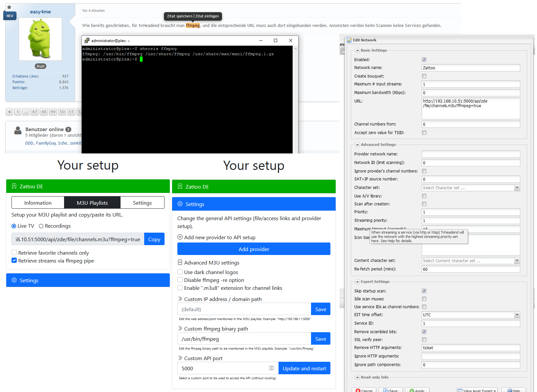Click the blue Add provider button
537x392 pixels.
[x=254, y=249]
